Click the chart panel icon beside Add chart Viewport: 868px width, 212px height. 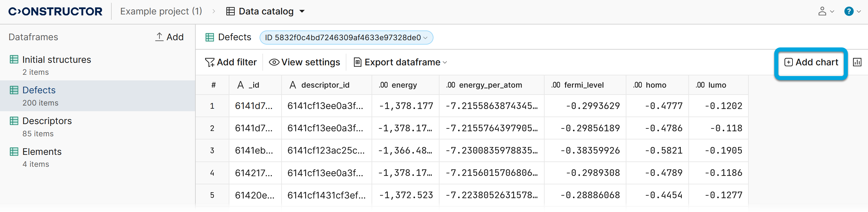click(857, 62)
